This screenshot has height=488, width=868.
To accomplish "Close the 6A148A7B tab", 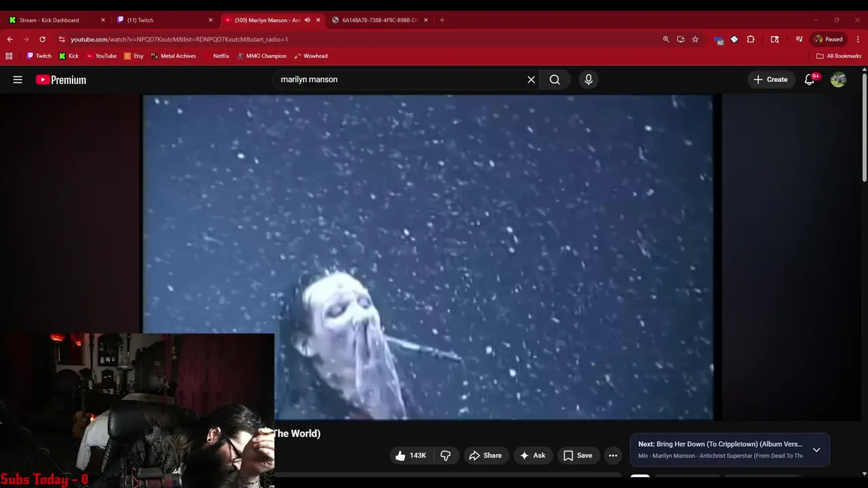I will click(426, 20).
